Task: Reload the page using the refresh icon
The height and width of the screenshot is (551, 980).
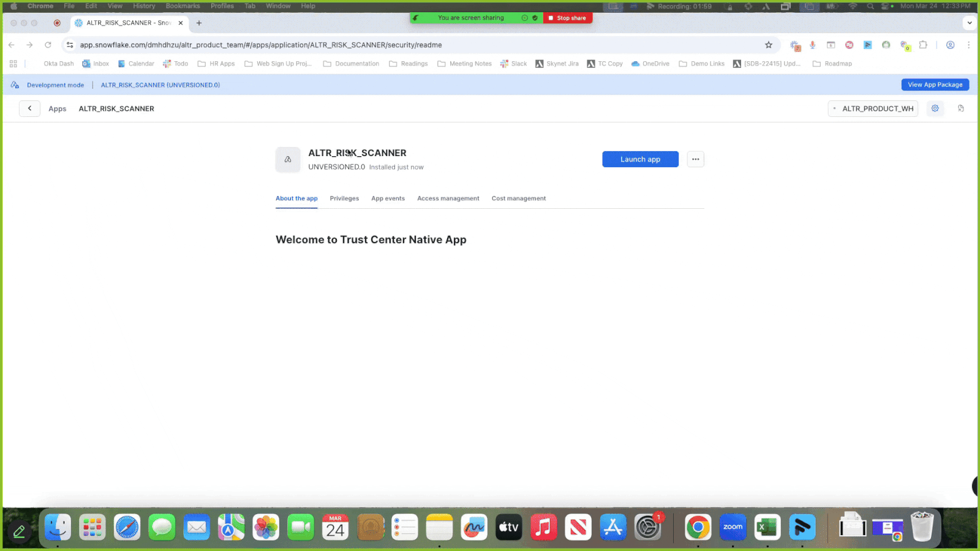Action: point(48,45)
